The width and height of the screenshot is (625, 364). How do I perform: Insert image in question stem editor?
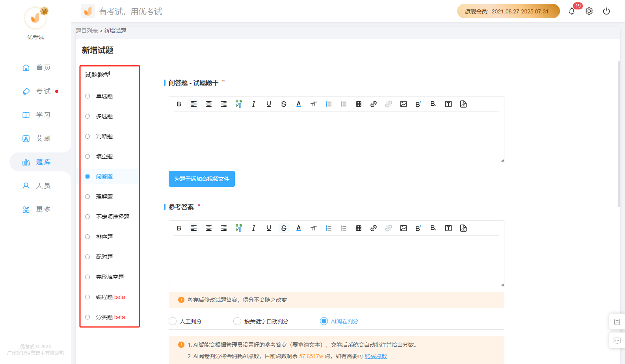tap(404, 104)
